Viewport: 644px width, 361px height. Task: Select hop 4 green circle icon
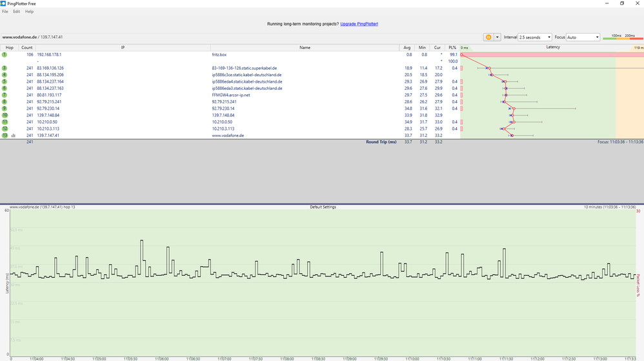coord(5,75)
